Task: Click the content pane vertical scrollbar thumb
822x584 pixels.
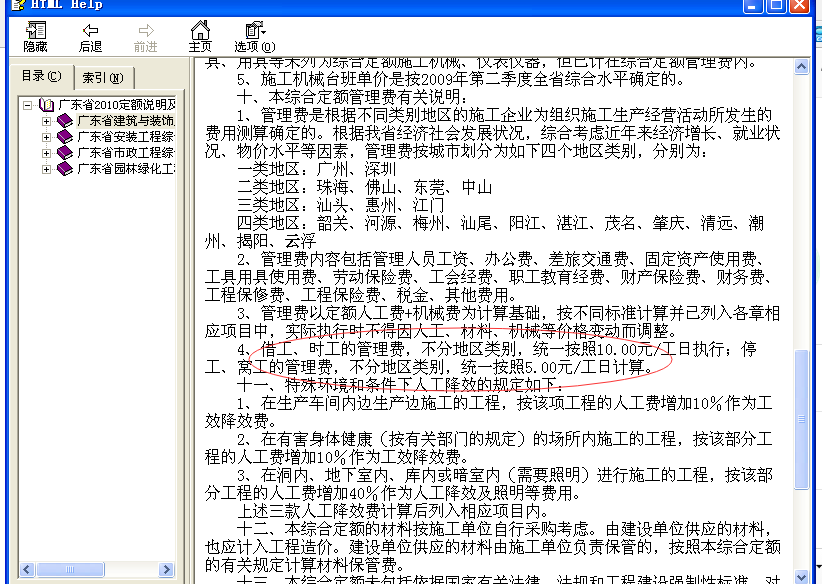Action: (x=802, y=419)
